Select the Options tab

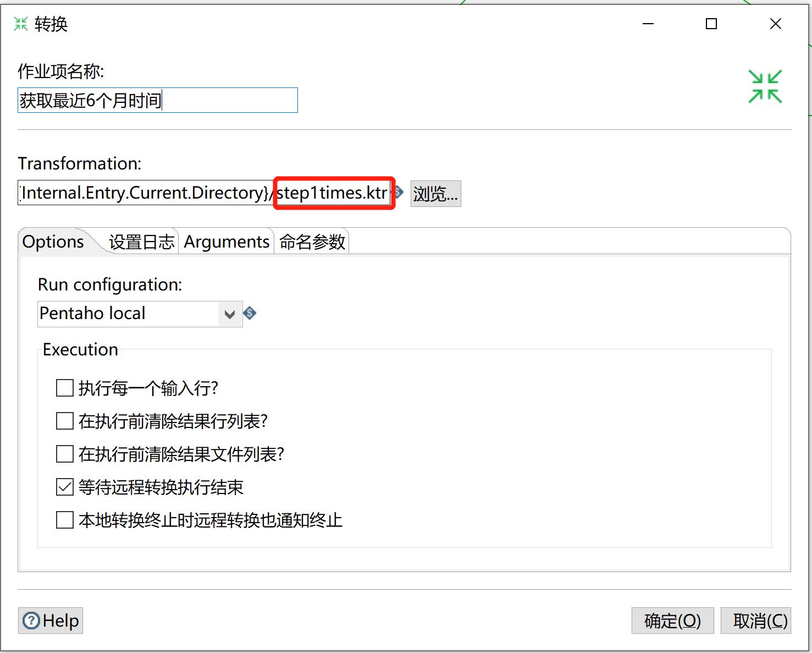(x=53, y=242)
